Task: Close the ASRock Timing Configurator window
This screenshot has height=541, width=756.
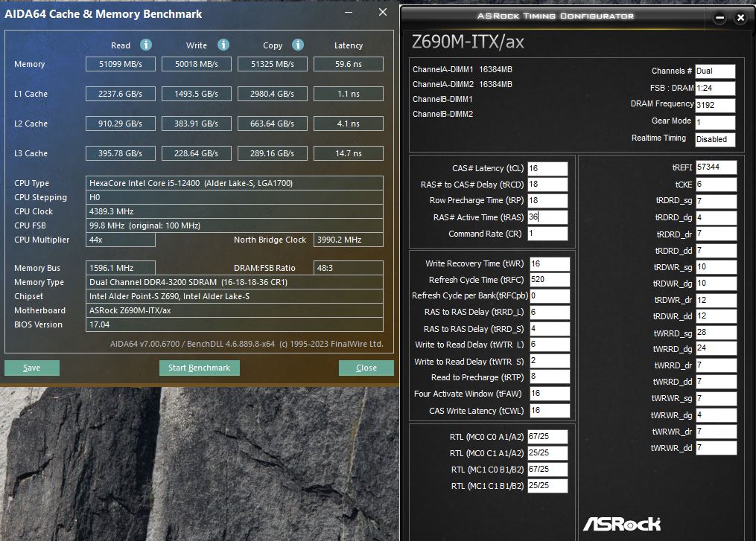Action: (740, 18)
